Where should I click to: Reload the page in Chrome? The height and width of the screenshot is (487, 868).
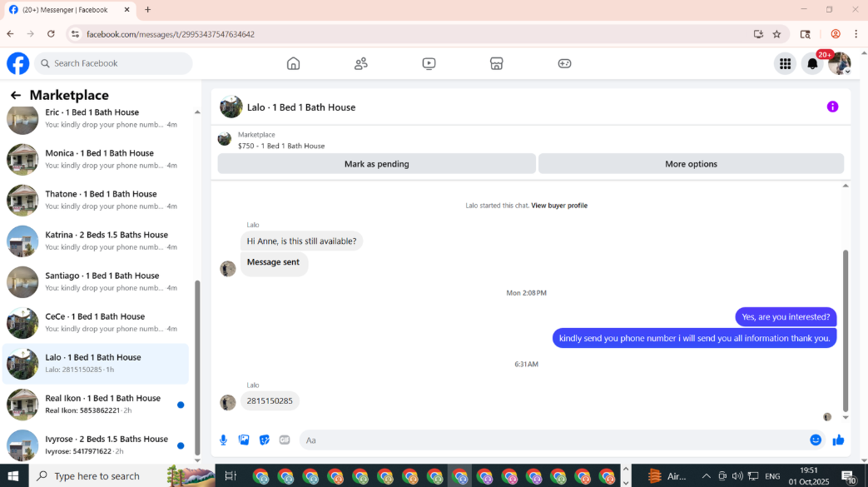(x=51, y=34)
